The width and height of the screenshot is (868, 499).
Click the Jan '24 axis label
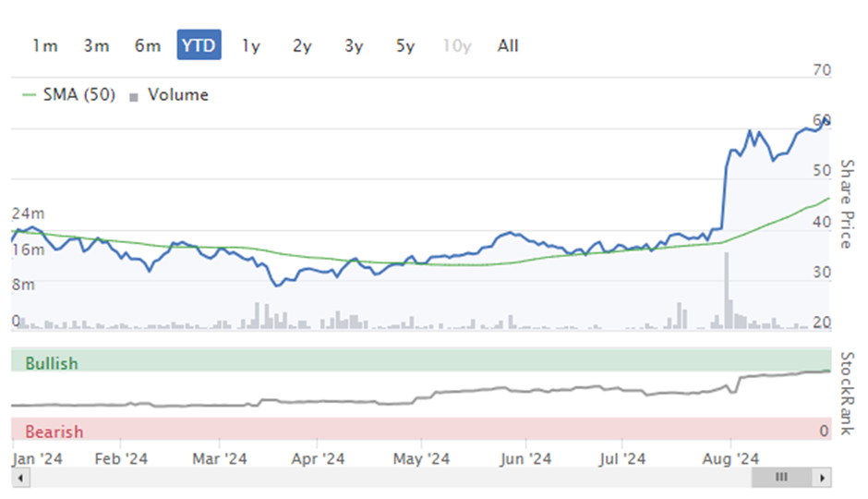tap(37, 458)
